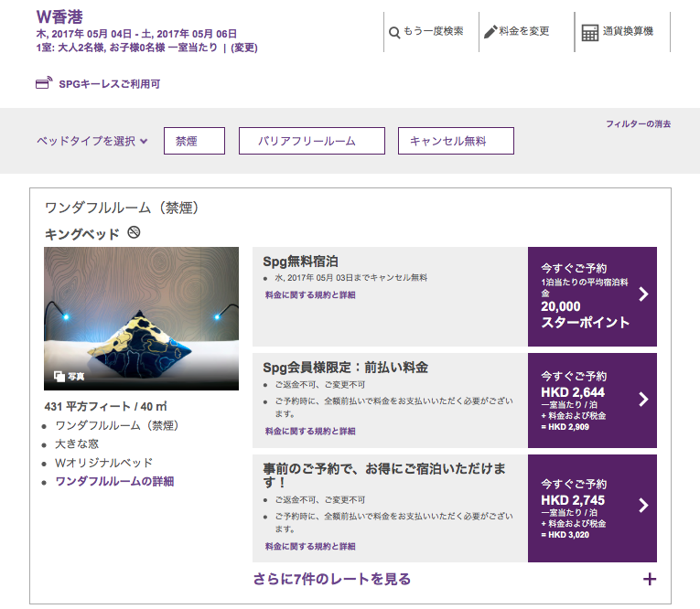Click the pencil icon for 料金を変更
Viewport: 700px width, 609px height.
pyautogui.click(x=490, y=32)
